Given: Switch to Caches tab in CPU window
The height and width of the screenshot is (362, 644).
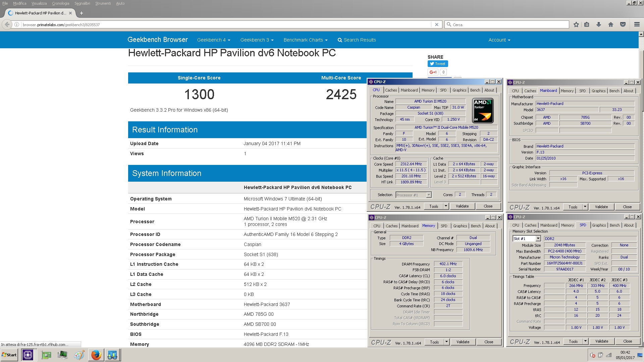Looking at the screenshot, I should (391, 90).
